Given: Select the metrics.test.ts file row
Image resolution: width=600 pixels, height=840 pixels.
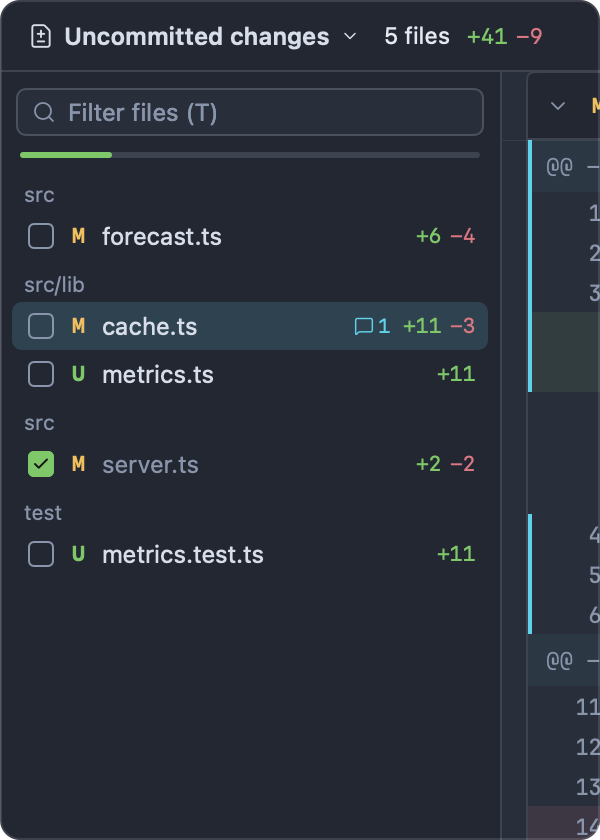Looking at the screenshot, I should tap(250, 554).
